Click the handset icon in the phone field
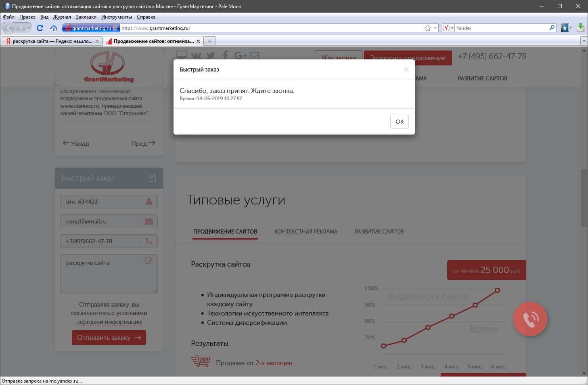The width and height of the screenshot is (588, 385). pos(149,241)
